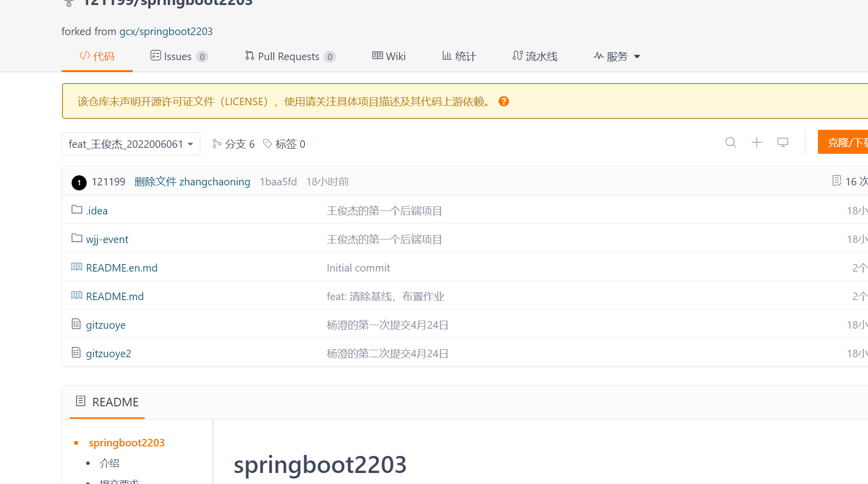Jump to 介绍 section in README outline
868x484 pixels.
click(x=109, y=463)
